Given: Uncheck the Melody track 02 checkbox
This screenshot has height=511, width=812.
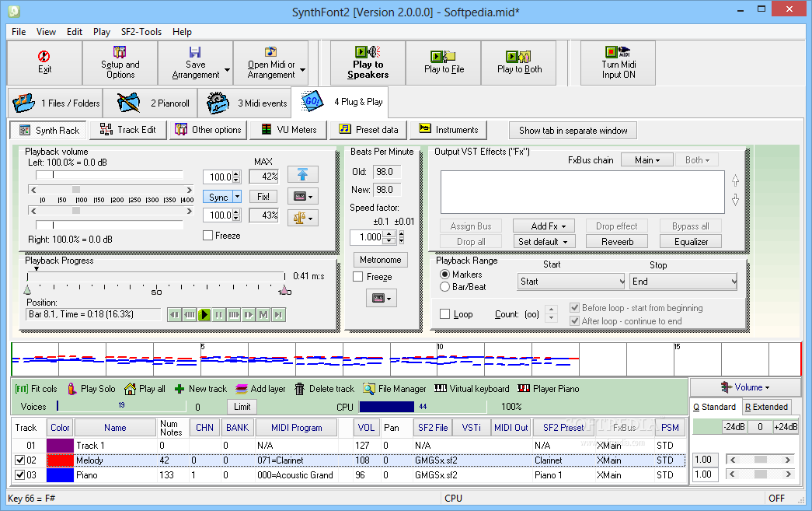Looking at the screenshot, I should click(19, 460).
